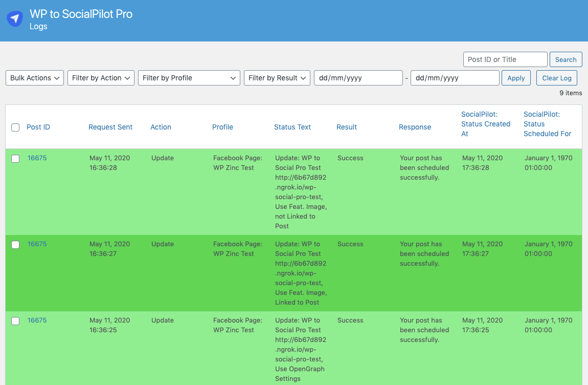Open the Filter by Result dropdown

[x=277, y=78]
